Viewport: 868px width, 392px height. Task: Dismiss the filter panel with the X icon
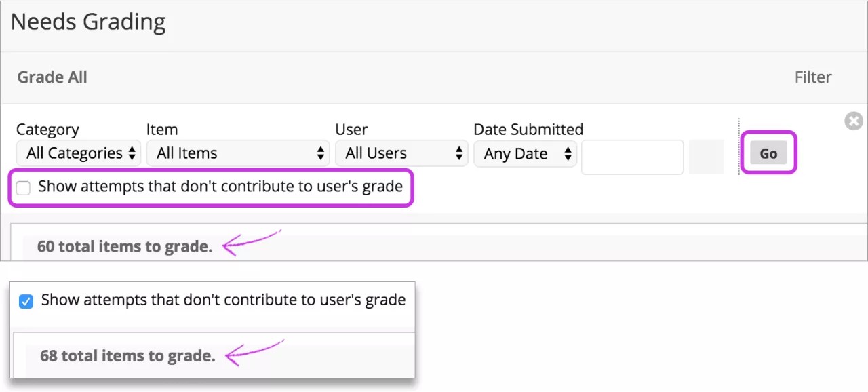pyautogui.click(x=853, y=121)
